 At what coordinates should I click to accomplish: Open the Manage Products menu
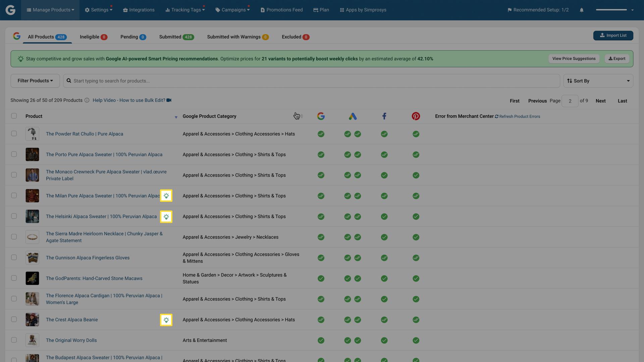50,10
